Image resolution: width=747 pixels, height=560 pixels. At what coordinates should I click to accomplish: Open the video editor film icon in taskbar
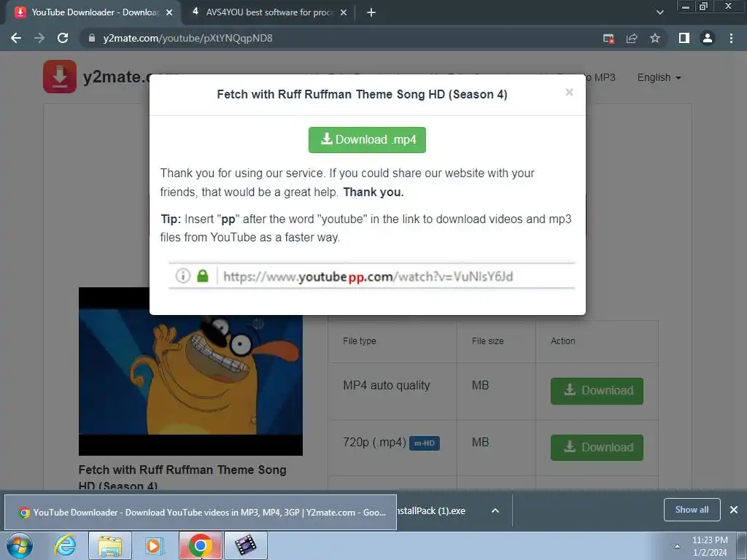pyautogui.click(x=245, y=545)
